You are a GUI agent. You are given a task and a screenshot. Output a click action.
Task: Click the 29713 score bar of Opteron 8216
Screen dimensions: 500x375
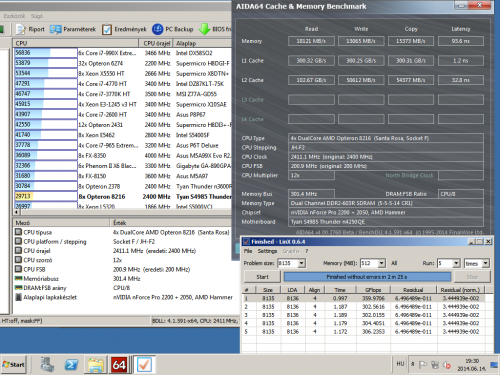click(46, 196)
